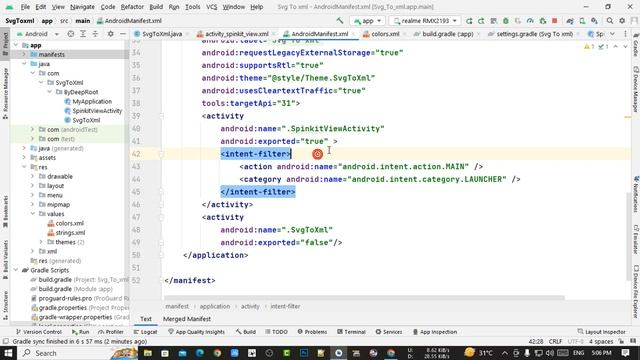This screenshot has height=360, width=640.
Task: Open the Logcat tool window
Action: tap(145, 332)
